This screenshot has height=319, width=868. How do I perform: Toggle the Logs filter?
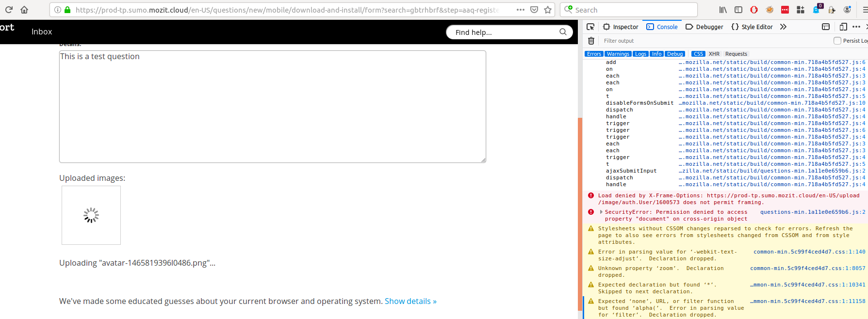(x=640, y=54)
